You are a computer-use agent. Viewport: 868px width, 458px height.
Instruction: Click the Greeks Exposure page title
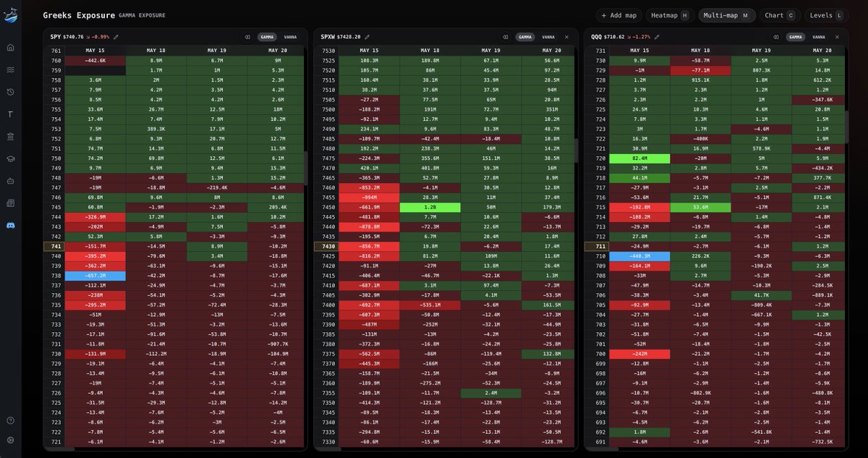pos(79,15)
